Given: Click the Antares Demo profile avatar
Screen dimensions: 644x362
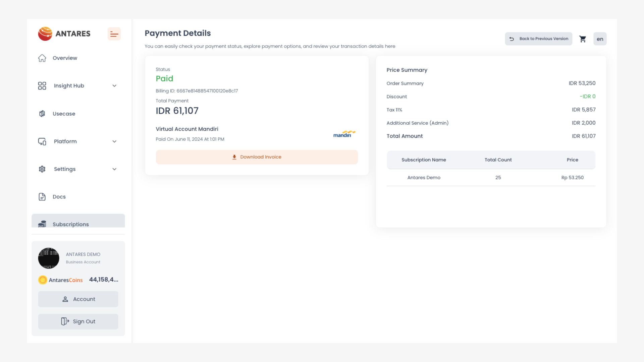Looking at the screenshot, I should click(x=49, y=258).
